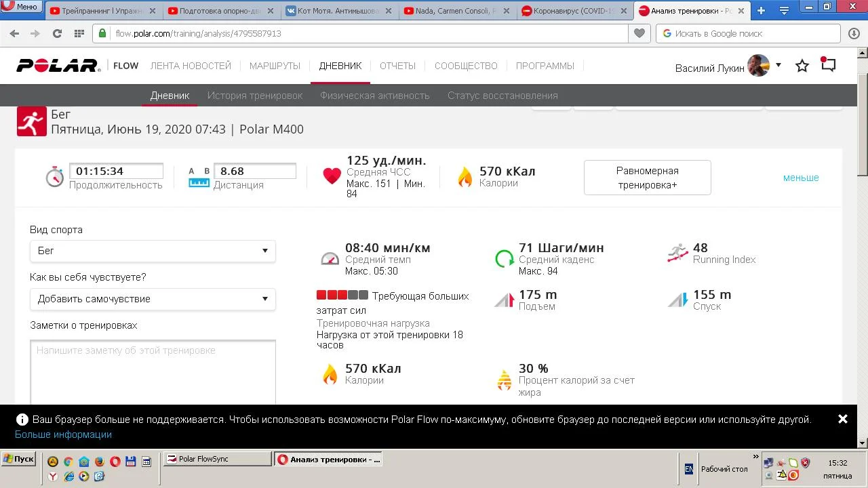This screenshot has height=488, width=868.
Task: Switch to the Nada, Carmen Consoli tab
Action: click(x=457, y=11)
